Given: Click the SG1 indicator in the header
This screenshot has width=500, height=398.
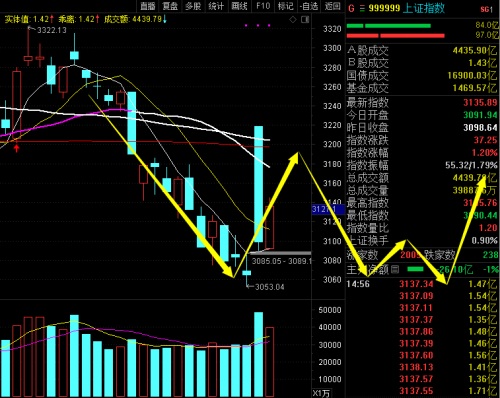Looking at the screenshot, I should click(486, 9).
